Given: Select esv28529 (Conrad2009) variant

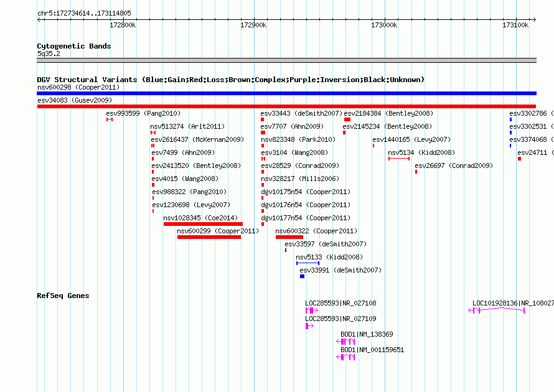Looking at the screenshot, I should click(x=300, y=166).
